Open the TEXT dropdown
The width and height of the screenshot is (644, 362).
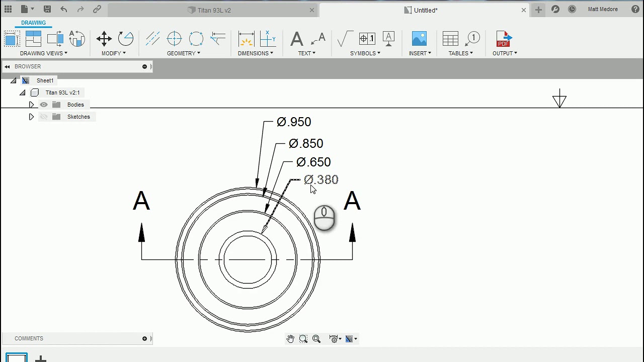307,53
